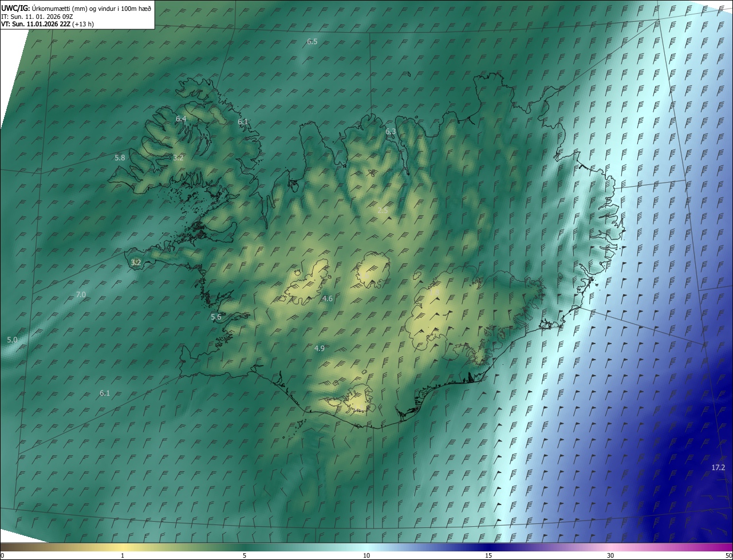Click the color scale tick label 15
Image resolution: width=733 pixels, height=560 pixels.
488,556
